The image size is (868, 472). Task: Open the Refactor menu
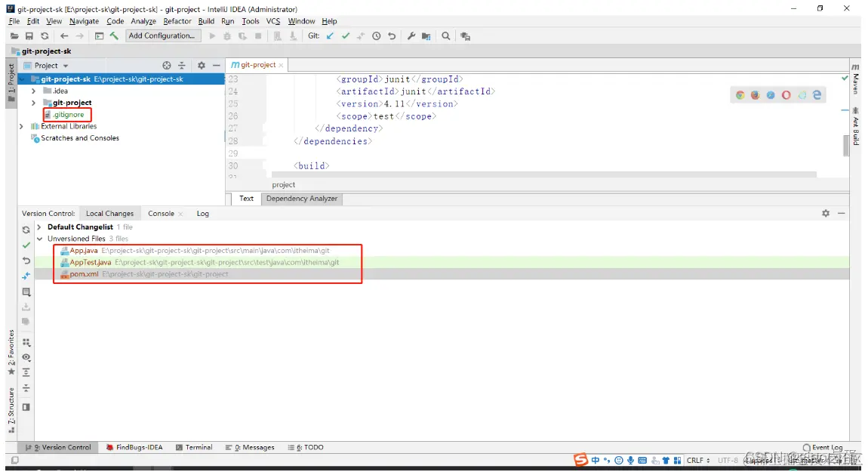click(177, 21)
